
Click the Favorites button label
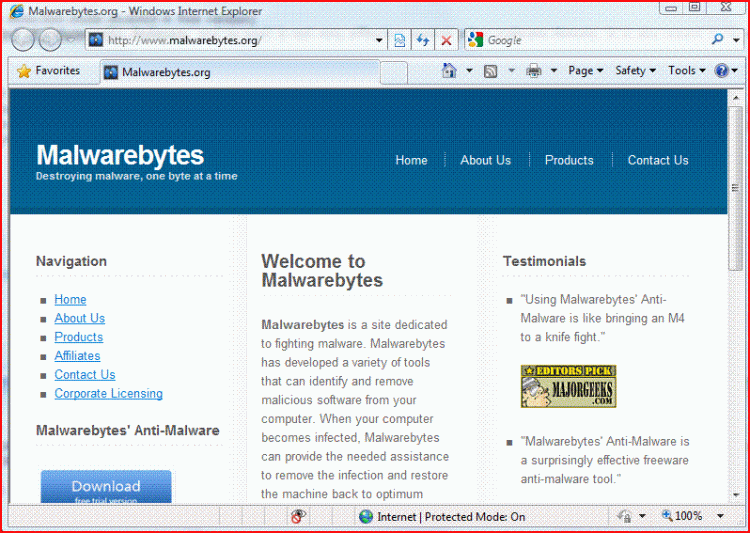coord(57,71)
